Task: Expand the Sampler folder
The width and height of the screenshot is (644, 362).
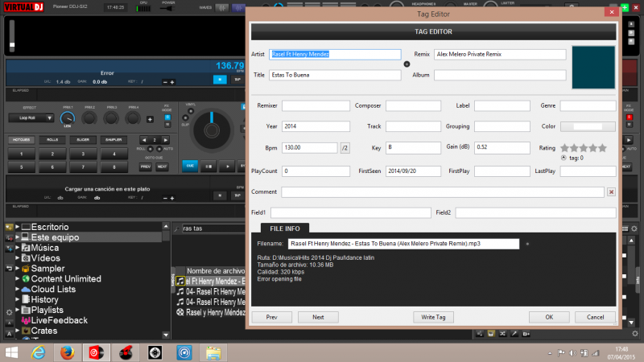Action: pyautogui.click(x=17, y=268)
